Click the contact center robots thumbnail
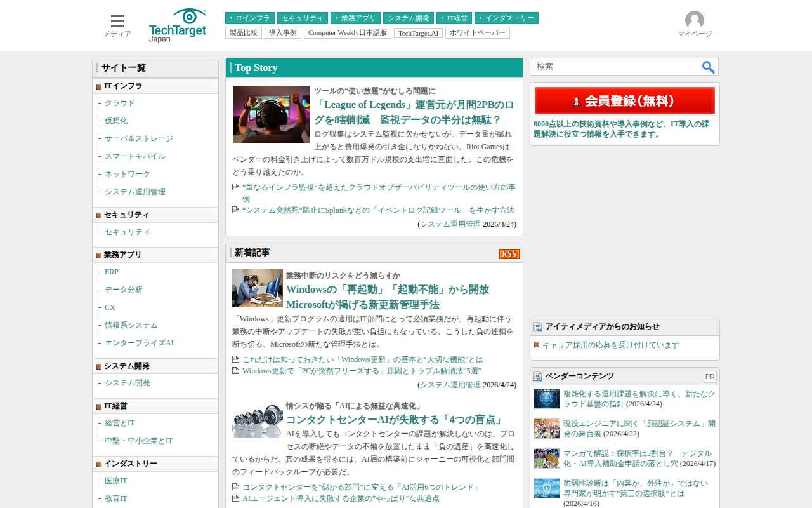The image size is (812, 508). 257,419
